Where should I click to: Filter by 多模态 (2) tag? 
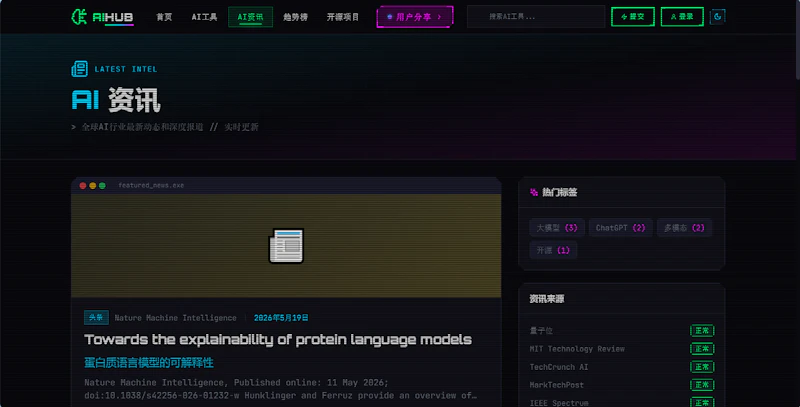tap(684, 228)
